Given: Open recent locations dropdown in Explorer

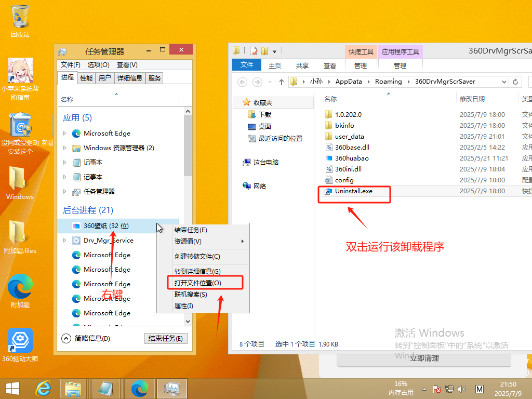Looking at the screenshot, I should pyautogui.click(x=270, y=82).
